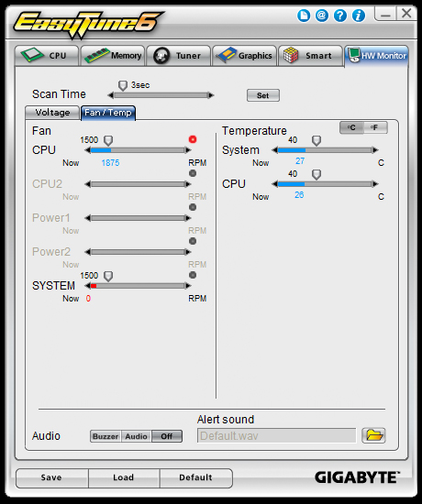Increase CPU temperature threshold with right arrow
The height and width of the screenshot is (504, 422).
[x=375, y=184]
